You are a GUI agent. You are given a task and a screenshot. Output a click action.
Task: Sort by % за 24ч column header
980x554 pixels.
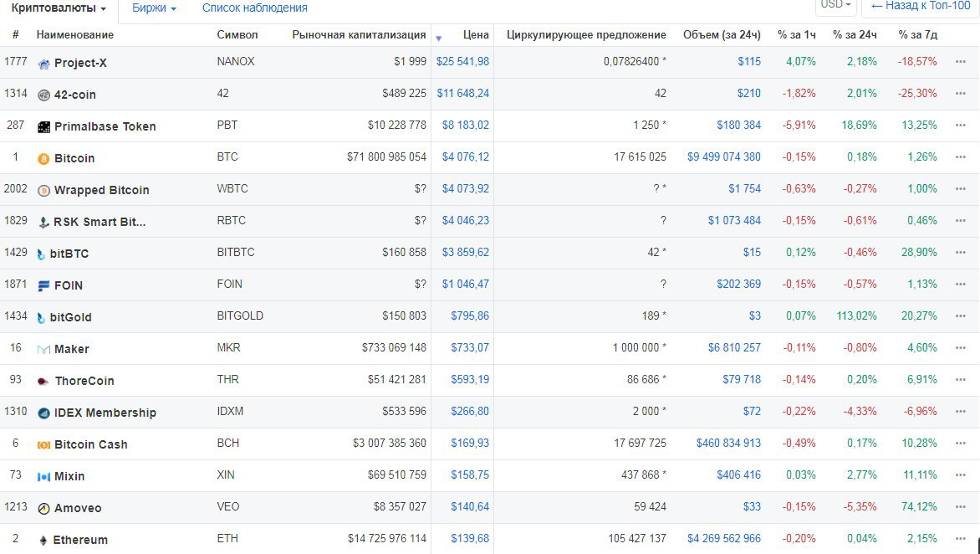point(855,35)
